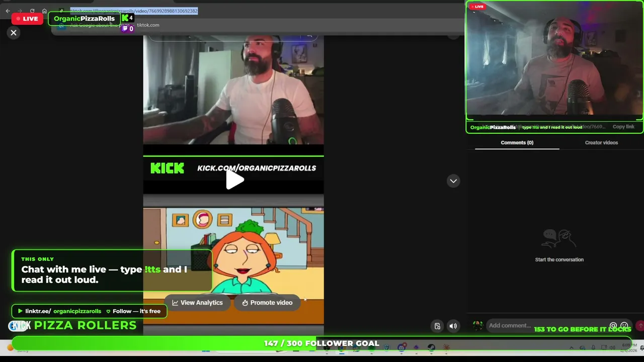
Task: Reload the browser page
Action: (32, 11)
